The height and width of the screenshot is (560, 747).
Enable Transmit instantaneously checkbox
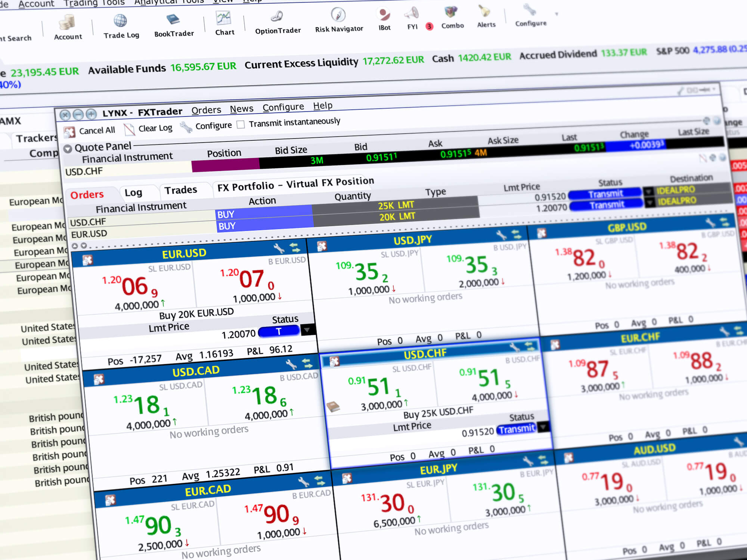241,124
